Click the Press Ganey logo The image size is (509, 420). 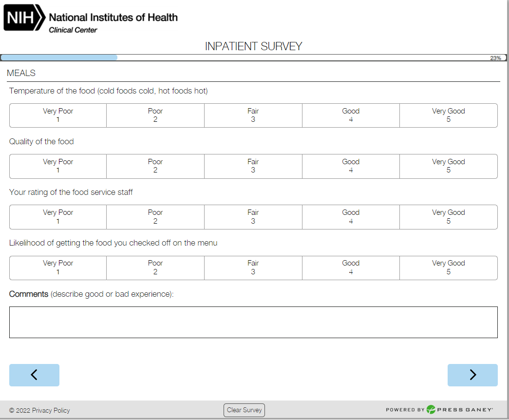[x=459, y=410]
